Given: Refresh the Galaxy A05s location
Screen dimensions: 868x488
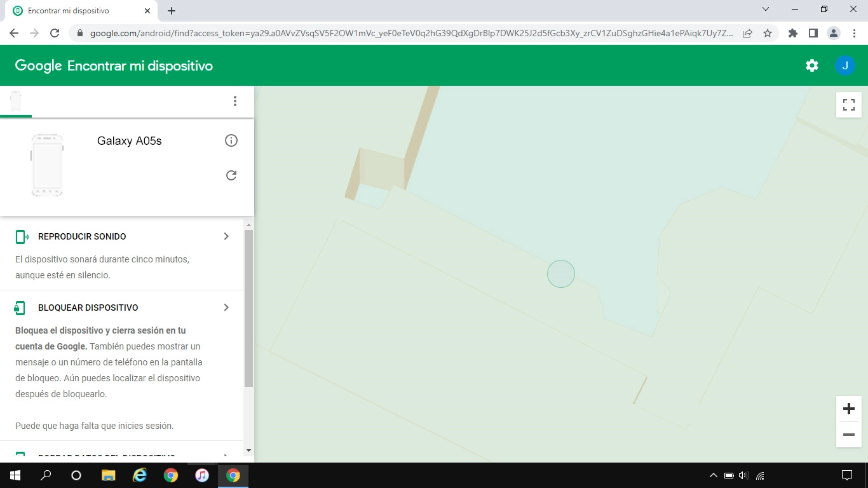Looking at the screenshot, I should (x=231, y=175).
